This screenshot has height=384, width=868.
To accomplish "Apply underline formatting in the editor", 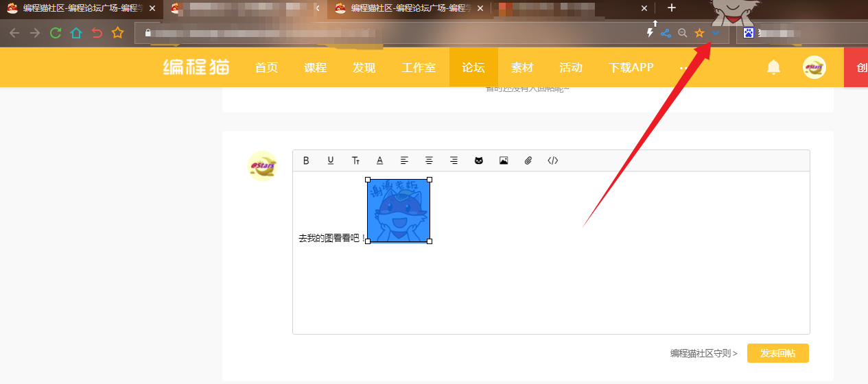I will [x=331, y=160].
